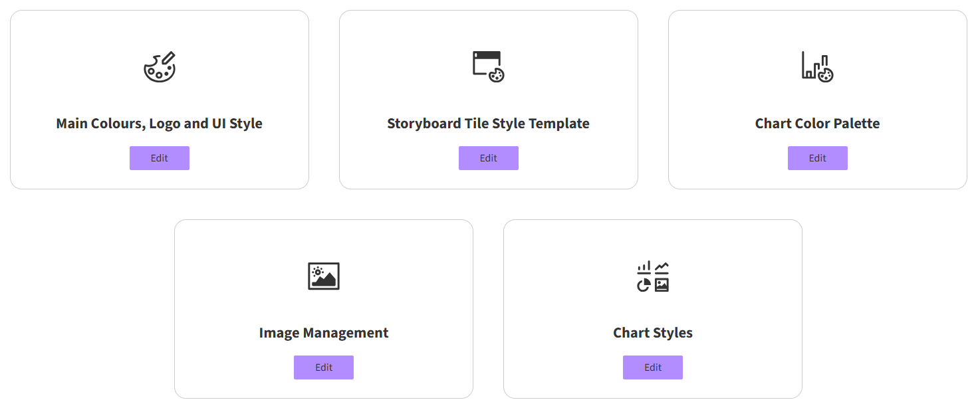
Task: Click the 'Main Colours, Logo and UI Style' heading
Action: pyautogui.click(x=160, y=124)
